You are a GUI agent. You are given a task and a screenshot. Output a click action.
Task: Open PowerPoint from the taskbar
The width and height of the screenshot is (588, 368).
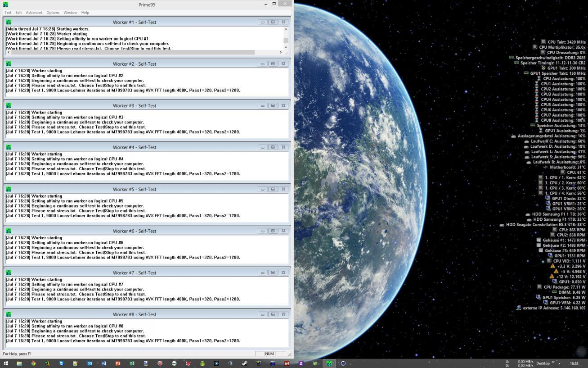(x=118, y=363)
